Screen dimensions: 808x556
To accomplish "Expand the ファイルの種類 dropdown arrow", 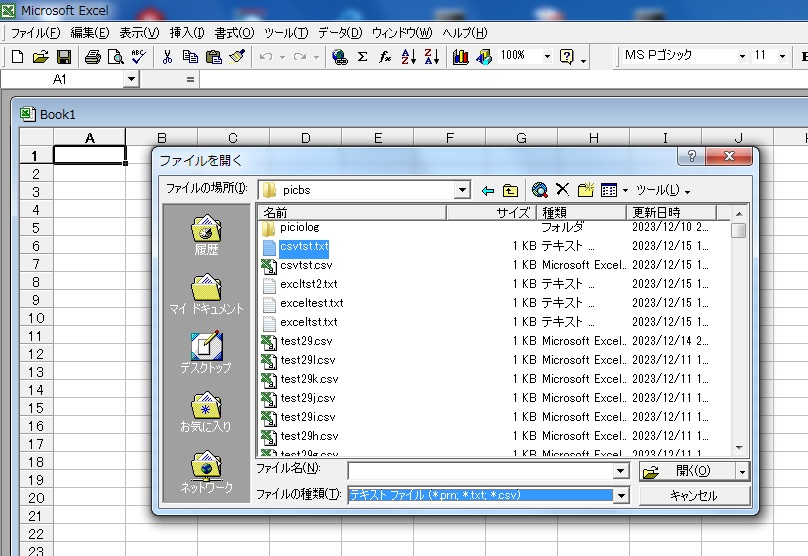I will click(621, 496).
